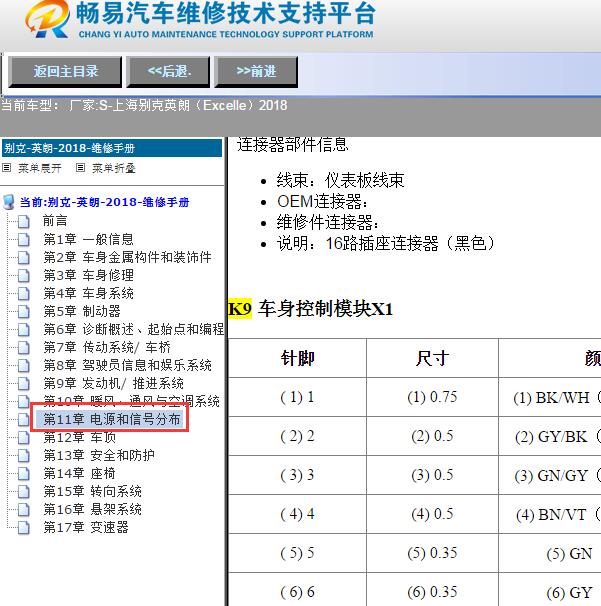Click the page icon for 第9章 发动机
The height and width of the screenshot is (606, 601).
click(x=24, y=384)
